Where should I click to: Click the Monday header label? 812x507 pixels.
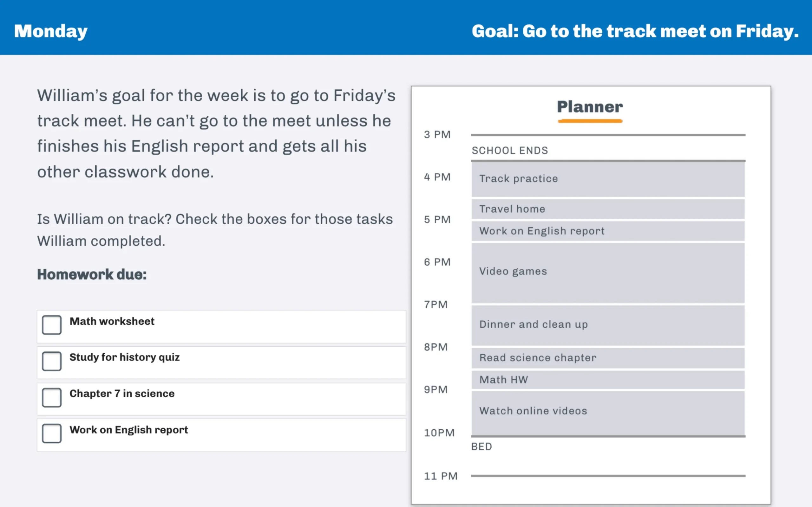point(51,31)
